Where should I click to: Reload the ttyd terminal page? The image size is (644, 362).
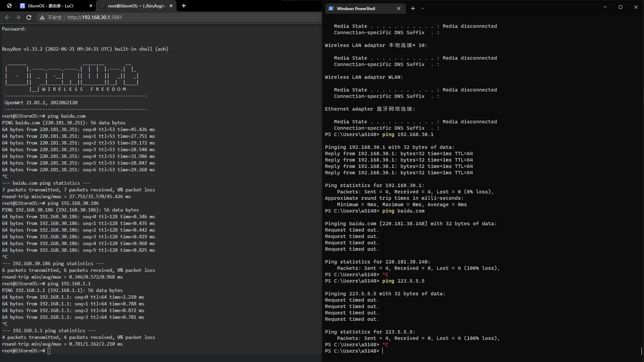pos(29,17)
